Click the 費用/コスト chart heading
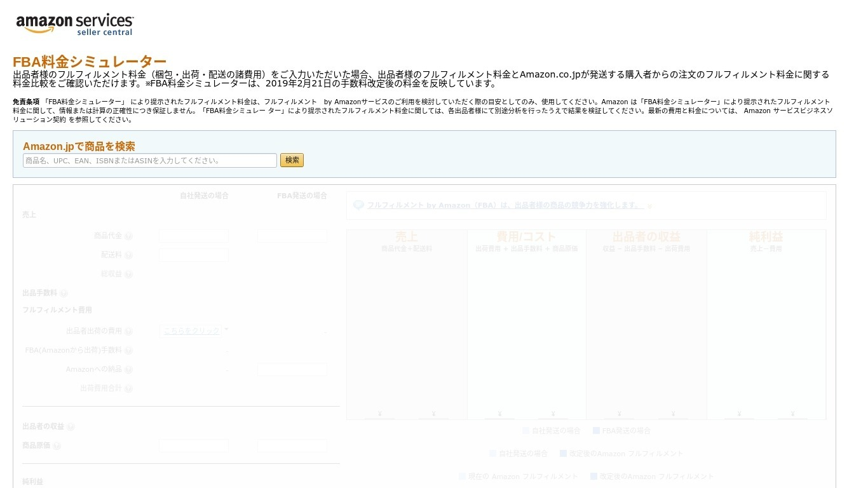The width and height of the screenshot is (868, 488). click(x=526, y=237)
